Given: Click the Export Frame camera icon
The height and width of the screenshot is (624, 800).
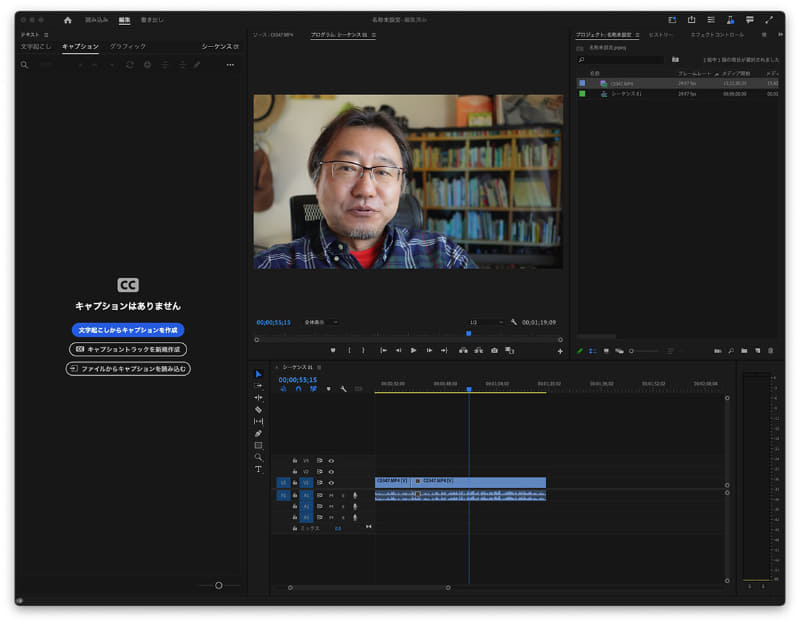Looking at the screenshot, I should click(x=494, y=351).
